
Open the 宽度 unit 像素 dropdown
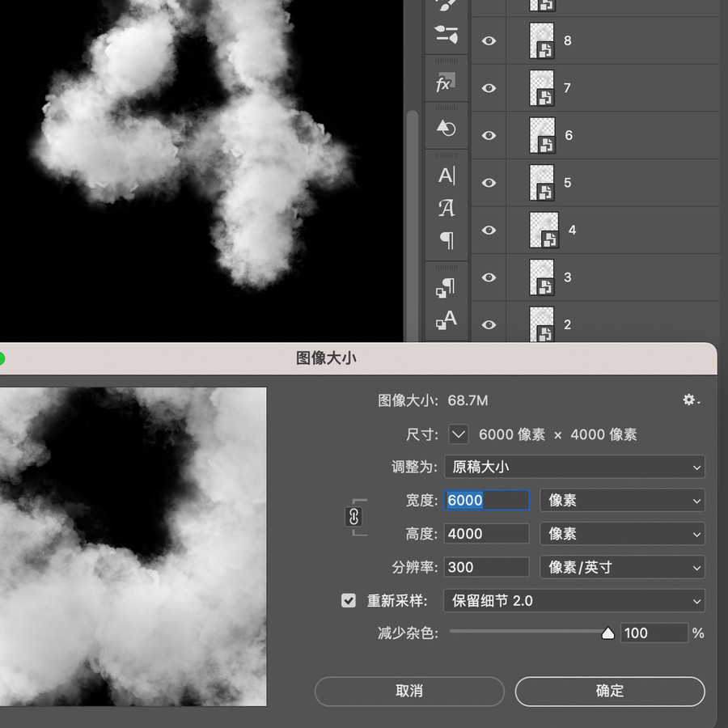pyautogui.click(x=622, y=501)
